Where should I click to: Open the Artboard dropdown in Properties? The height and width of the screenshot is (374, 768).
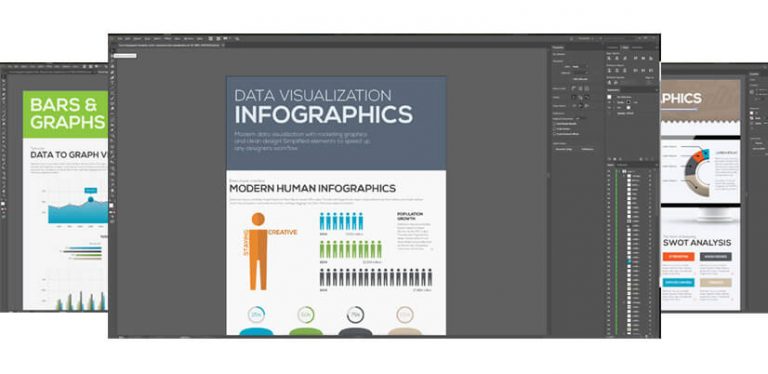click(x=580, y=73)
